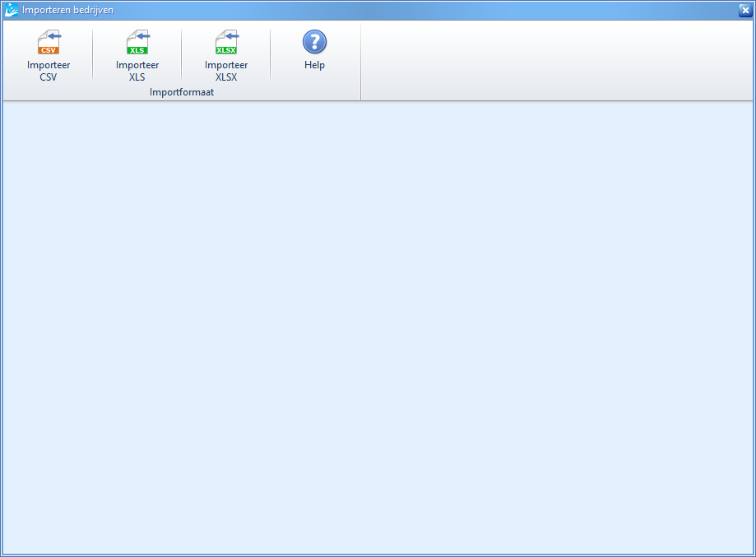Click the orange CSV badge on the import icon

point(49,50)
